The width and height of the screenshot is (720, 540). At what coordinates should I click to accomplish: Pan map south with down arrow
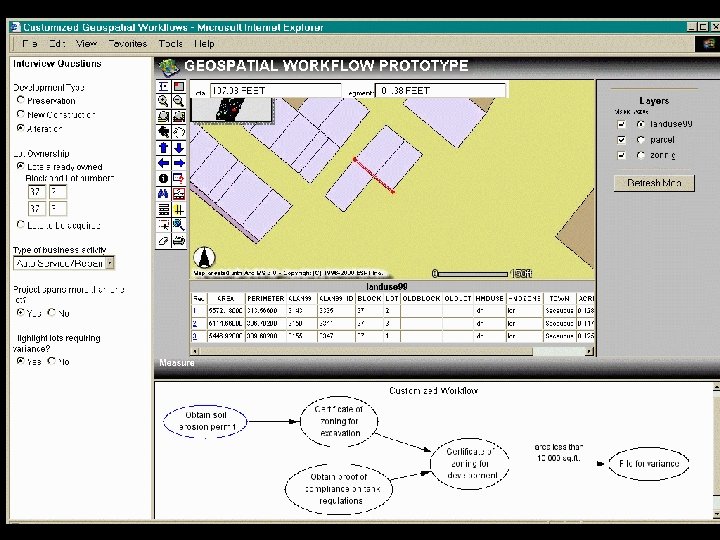click(x=179, y=147)
